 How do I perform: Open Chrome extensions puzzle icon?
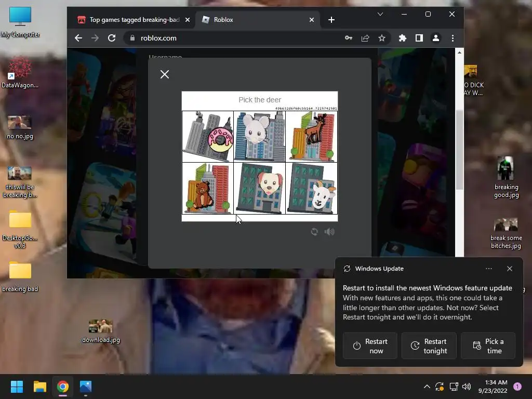pos(403,38)
